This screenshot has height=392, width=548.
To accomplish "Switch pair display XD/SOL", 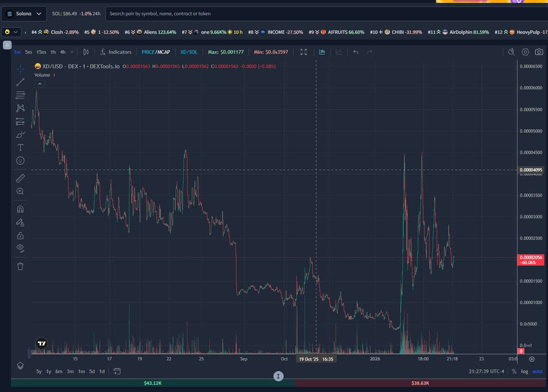I will click(x=189, y=52).
